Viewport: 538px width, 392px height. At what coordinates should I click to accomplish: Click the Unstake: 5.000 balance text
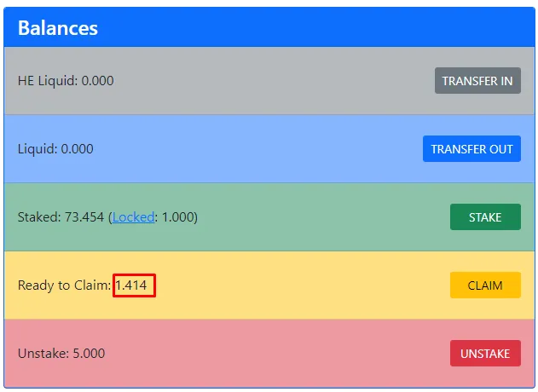[61, 354]
